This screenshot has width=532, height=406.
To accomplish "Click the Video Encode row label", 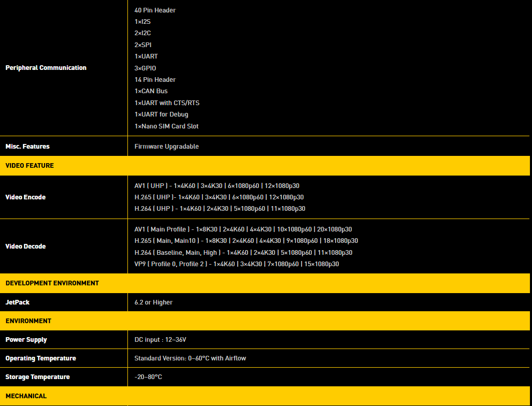I will [x=25, y=197].
